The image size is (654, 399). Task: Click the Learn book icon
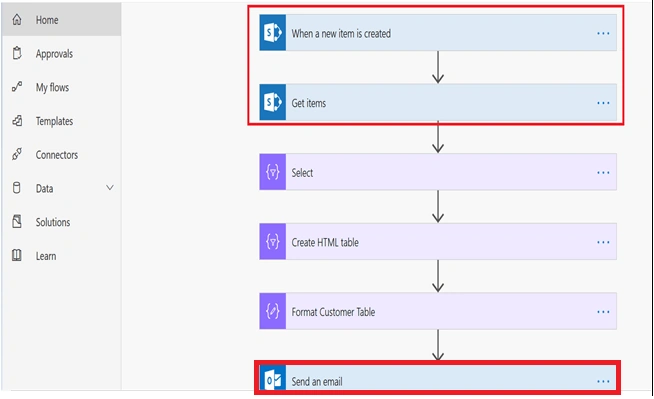click(17, 256)
